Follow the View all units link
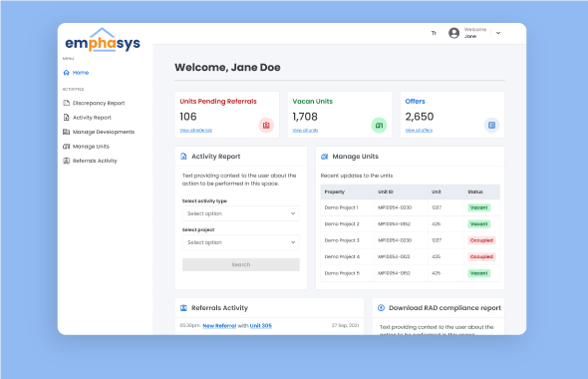This screenshot has width=588, height=379. coord(305,131)
